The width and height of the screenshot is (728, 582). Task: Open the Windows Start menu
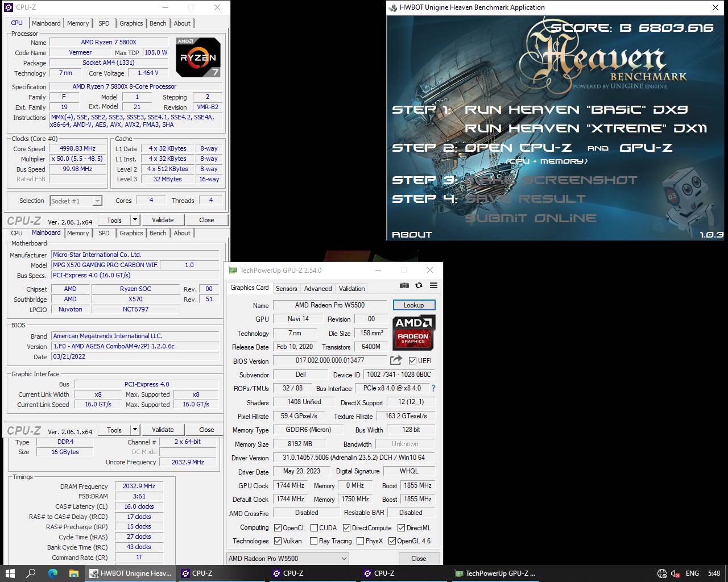(10, 573)
